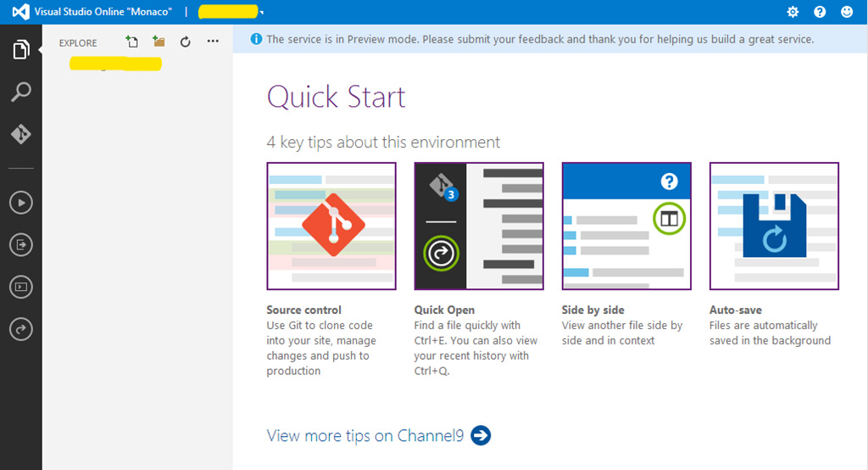Click the Visual Studio logo

21,12
